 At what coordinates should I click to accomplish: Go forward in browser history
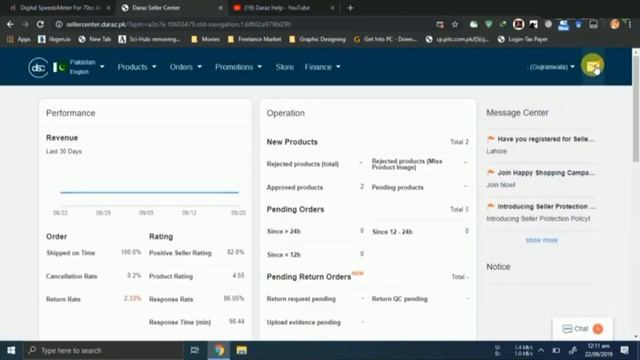point(25,24)
